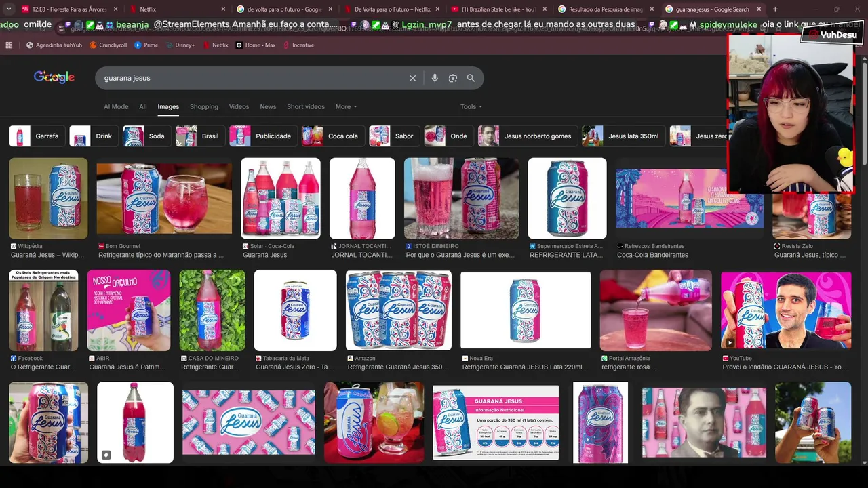Expand the More search categories dropdown
Image resolution: width=868 pixels, height=488 pixels.
click(346, 107)
